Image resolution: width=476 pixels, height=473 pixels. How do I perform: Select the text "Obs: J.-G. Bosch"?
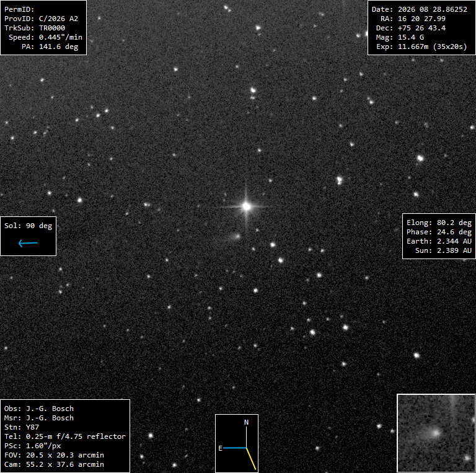pyautogui.click(x=39, y=409)
